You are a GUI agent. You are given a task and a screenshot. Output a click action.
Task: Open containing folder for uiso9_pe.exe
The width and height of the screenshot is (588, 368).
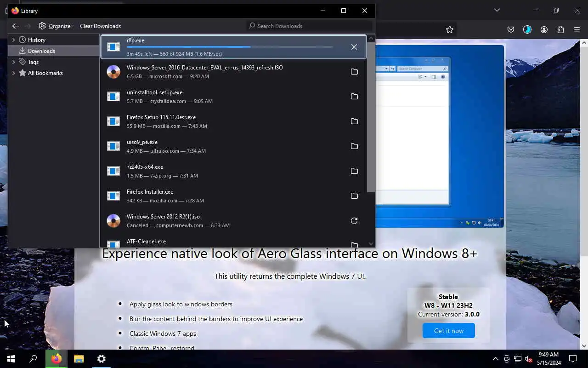354,146
